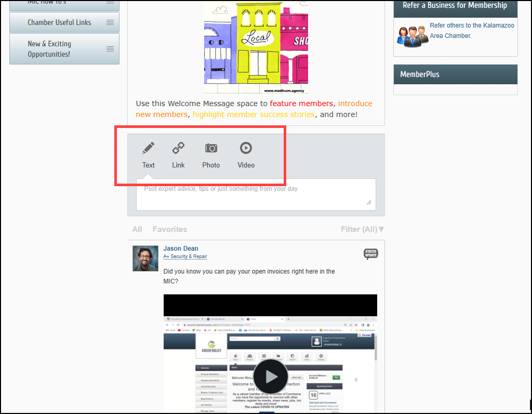Click the Status Update badge icon
The width and height of the screenshot is (532, 414).
click(371, 254)
